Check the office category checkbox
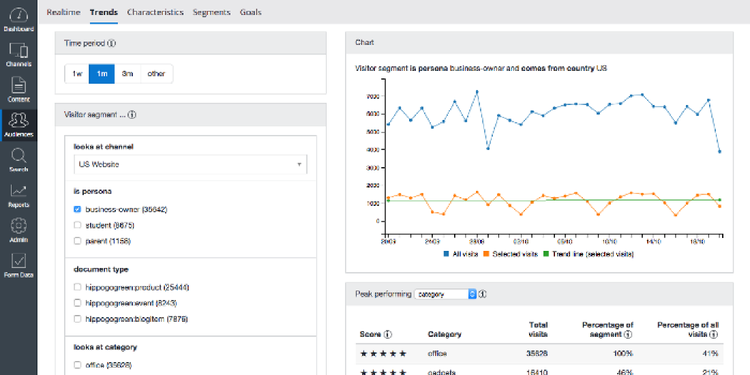This screenshot has width=750, height=375. click(x=77, y=365)
